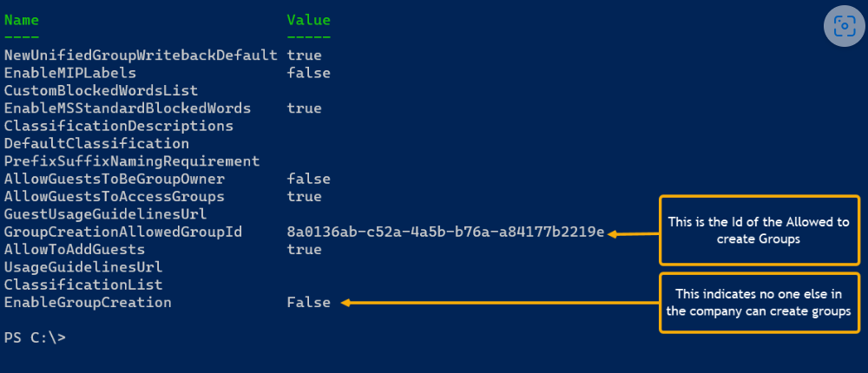Image resolution: width=868 pixels, height=373 pixels.
Task: Click EnableMSStandardBlockedWords setting text
Action: (128, 108)
